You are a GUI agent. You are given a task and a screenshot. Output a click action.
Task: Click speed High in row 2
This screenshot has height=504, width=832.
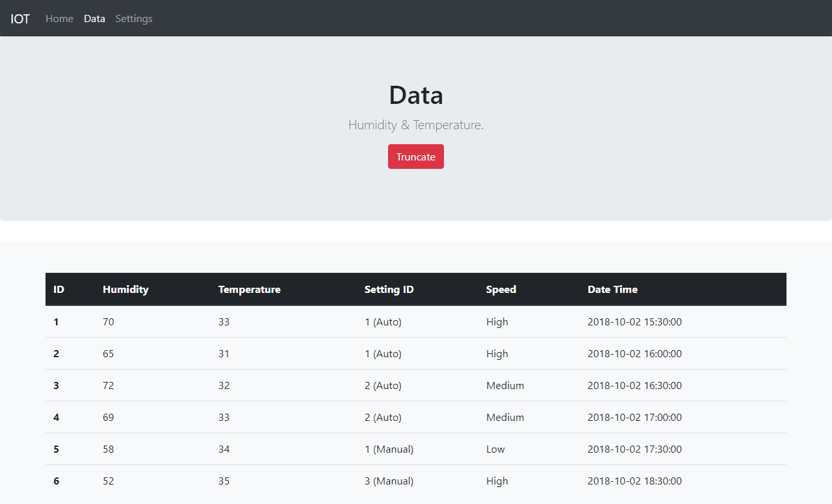497,353
